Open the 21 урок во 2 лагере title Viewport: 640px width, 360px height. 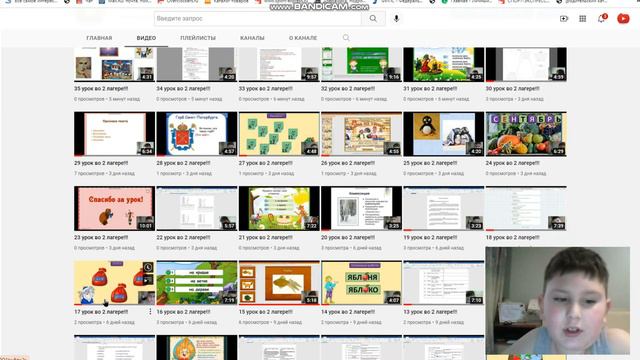click(266, 237)
